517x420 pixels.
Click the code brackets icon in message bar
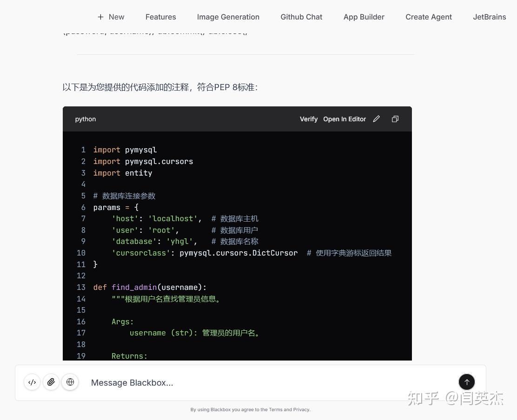(x=32, y=382)
